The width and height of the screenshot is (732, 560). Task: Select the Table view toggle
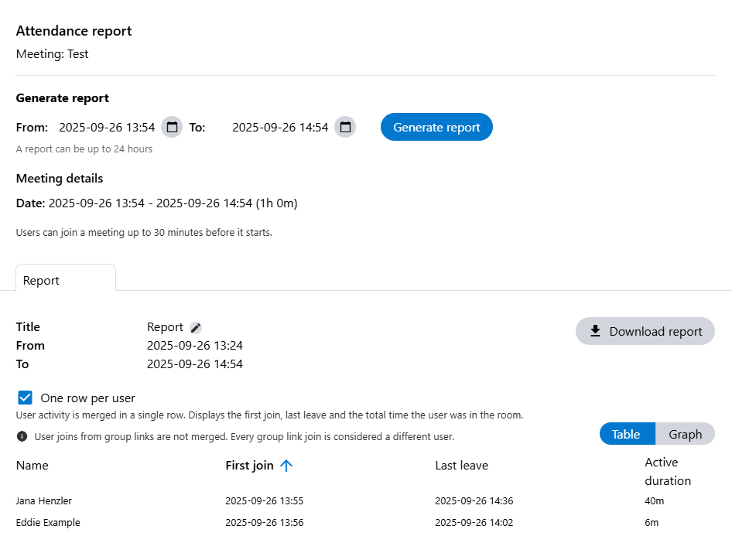pos(626,434)
